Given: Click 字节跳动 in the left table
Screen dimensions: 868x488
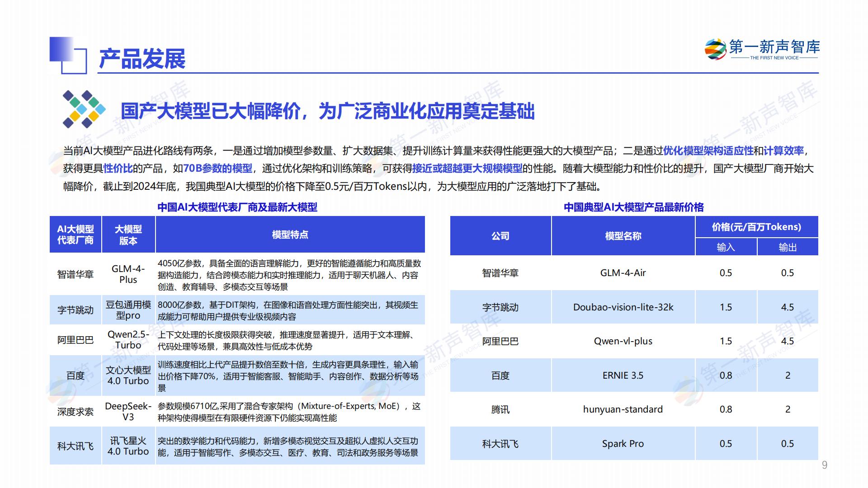Looking at the screenshot, I should click(x=75, y=310).
